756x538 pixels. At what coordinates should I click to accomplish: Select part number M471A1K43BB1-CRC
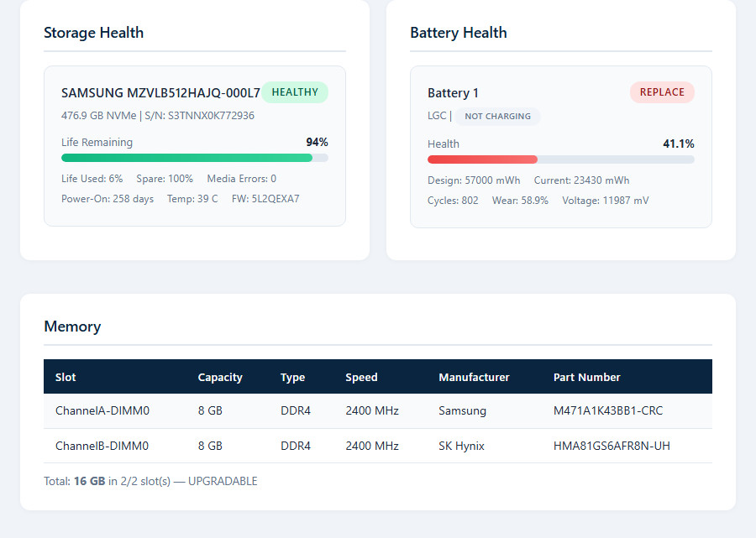click(x=608, y=411)
